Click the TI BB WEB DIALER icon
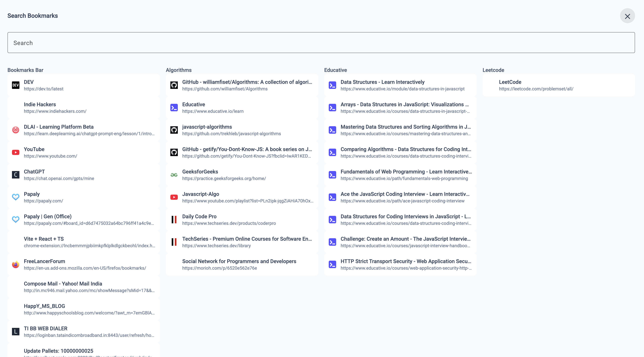This screenshot has width=644, height=357. click(x=16, y=332)
